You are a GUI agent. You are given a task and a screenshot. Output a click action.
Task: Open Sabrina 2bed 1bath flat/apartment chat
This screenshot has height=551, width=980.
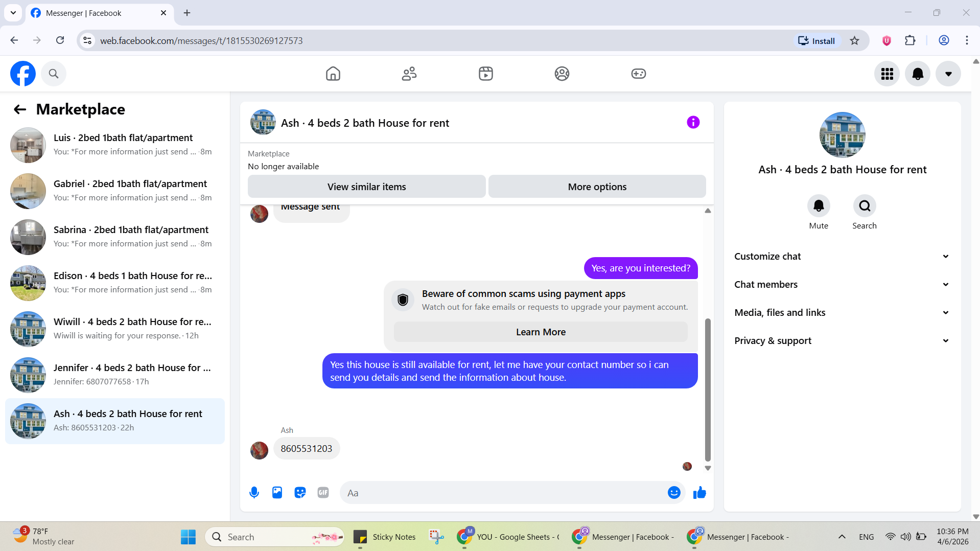(115, 237)
